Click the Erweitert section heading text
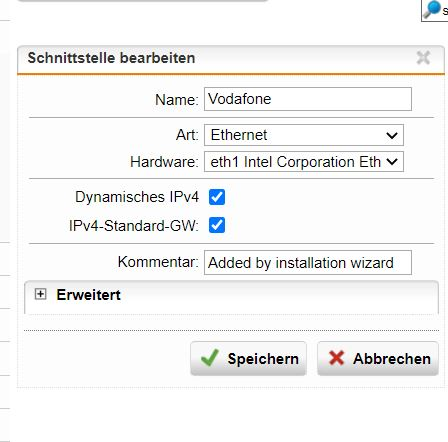The width and height of the screenshot is (448, 442). (x=88, y=295)
